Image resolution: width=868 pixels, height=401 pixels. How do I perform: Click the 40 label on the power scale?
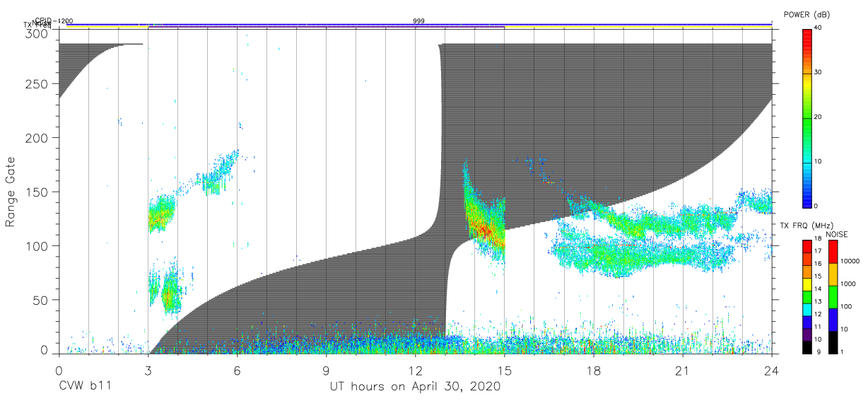click(819, 28)
